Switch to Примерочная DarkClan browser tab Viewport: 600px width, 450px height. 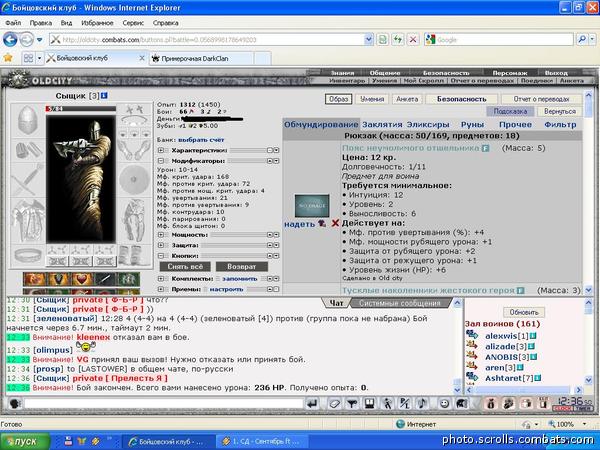[x=201, y=59]
